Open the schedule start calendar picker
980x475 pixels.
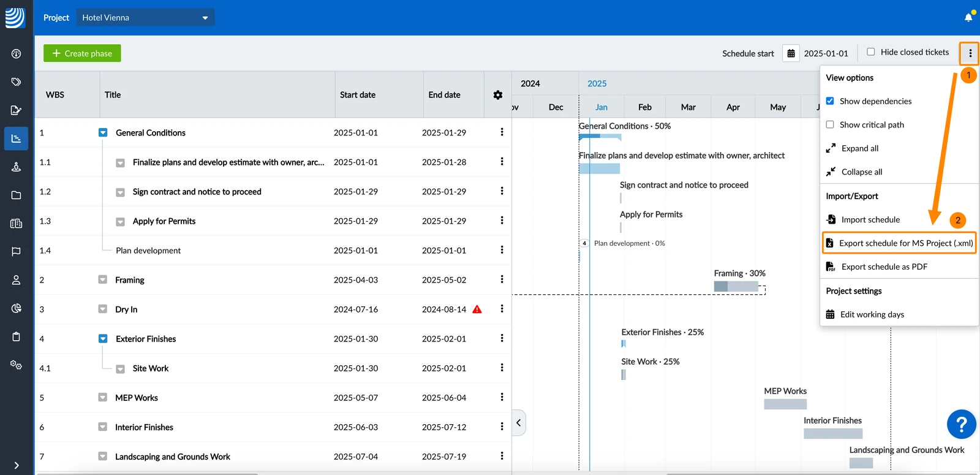click(x=791, y=53)
